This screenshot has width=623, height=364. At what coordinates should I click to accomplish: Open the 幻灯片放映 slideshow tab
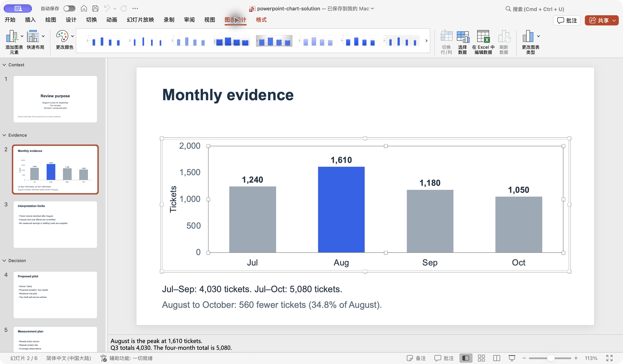tap(140, 20)
